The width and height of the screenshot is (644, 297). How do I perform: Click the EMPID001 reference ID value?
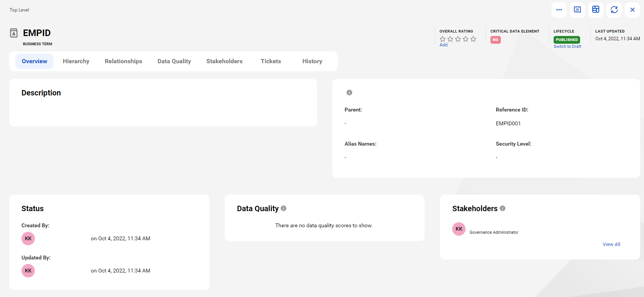tap(508, 123)
